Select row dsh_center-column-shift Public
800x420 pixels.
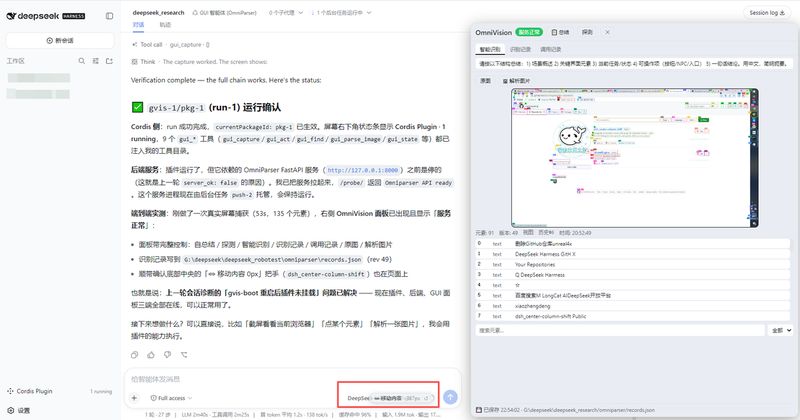tap(633, 316)
